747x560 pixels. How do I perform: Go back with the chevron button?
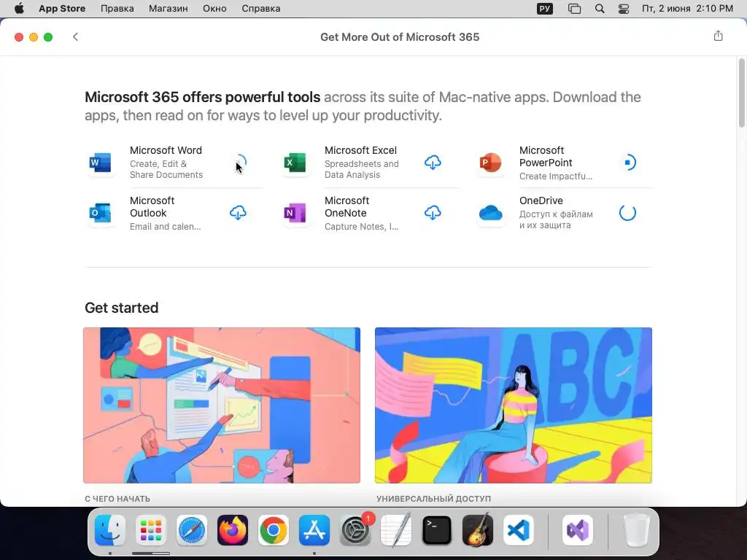[x=75, y=36]
